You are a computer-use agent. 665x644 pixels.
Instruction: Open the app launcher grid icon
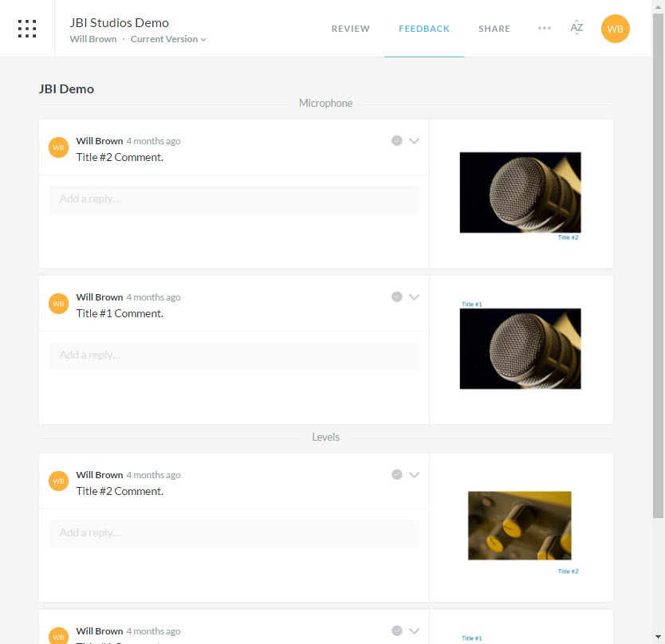click(x=26, y=28)
